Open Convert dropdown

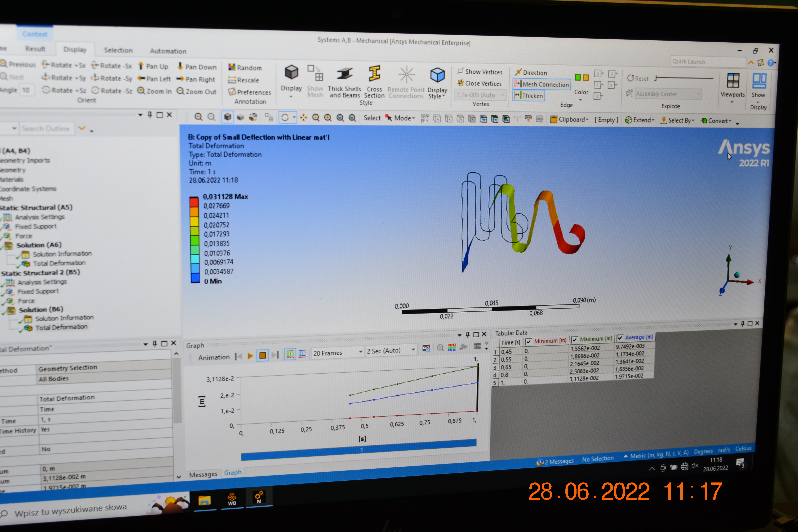716,121
